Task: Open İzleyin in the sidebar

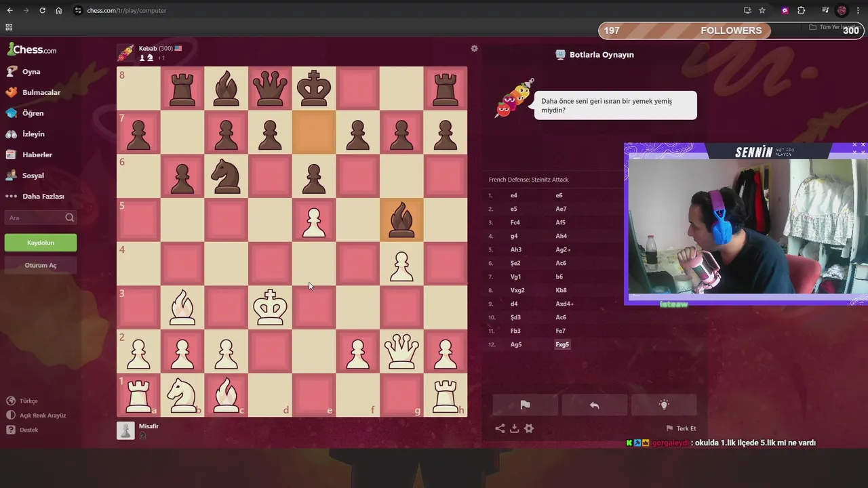Action: pyautogui.click(x=33, y=134)
